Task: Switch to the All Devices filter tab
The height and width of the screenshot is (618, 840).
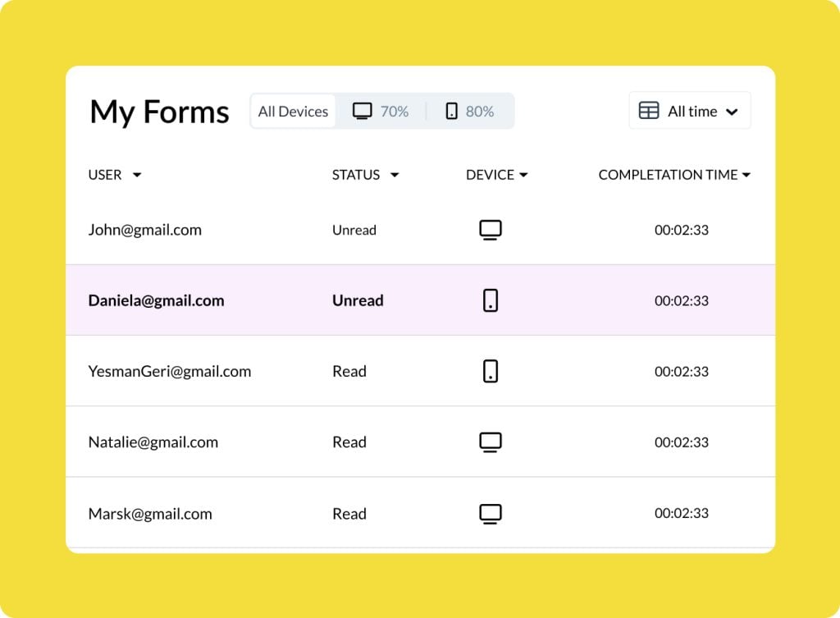Action: pos(293,110)
